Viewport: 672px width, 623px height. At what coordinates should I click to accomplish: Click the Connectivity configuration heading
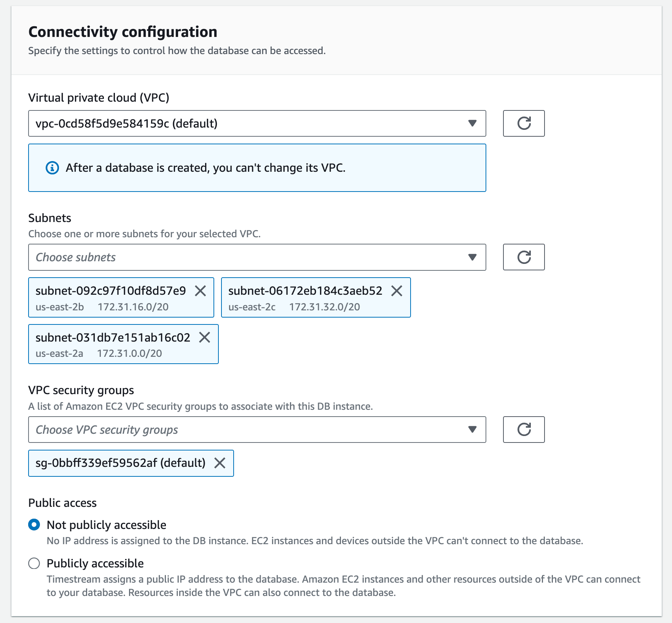coord(123,32)
